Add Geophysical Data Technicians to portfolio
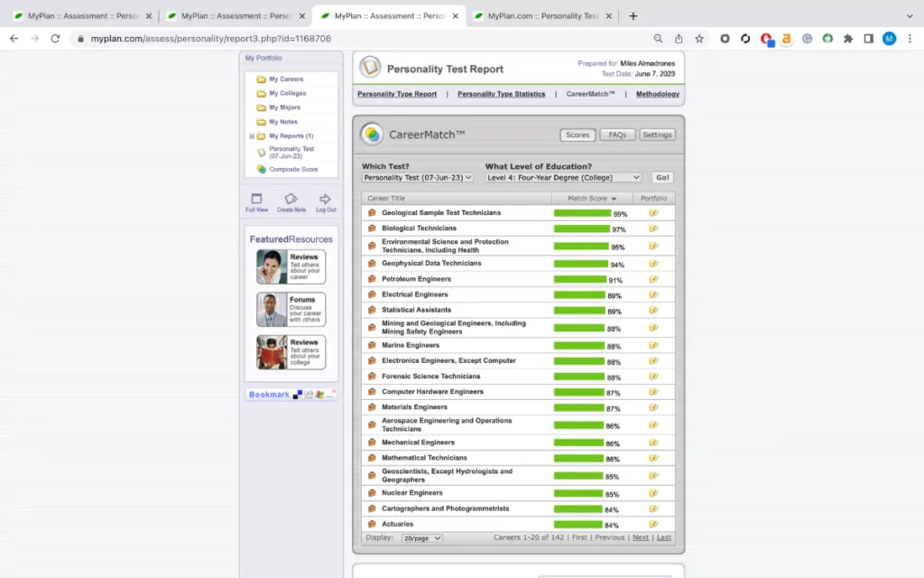 pos(653,264)
